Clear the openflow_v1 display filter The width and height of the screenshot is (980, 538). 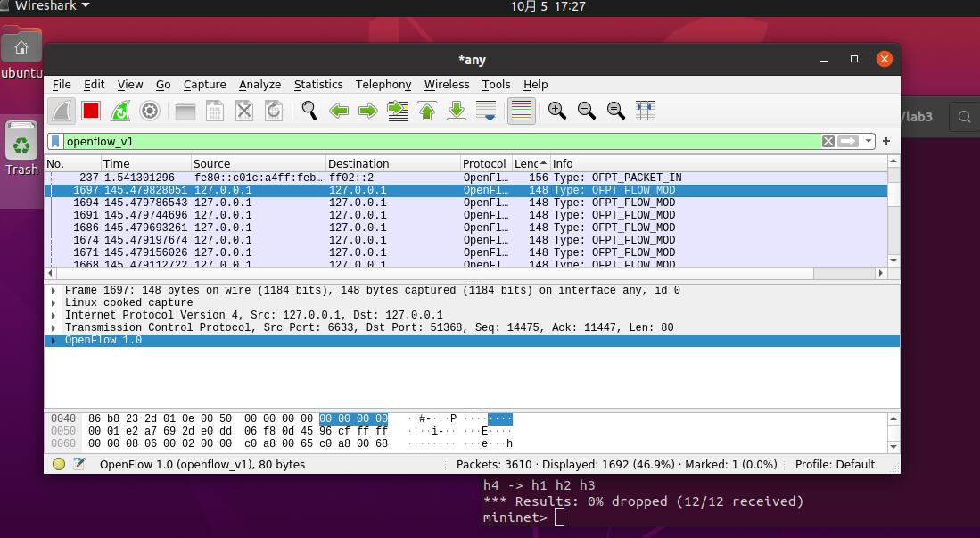tap(828, 141)
